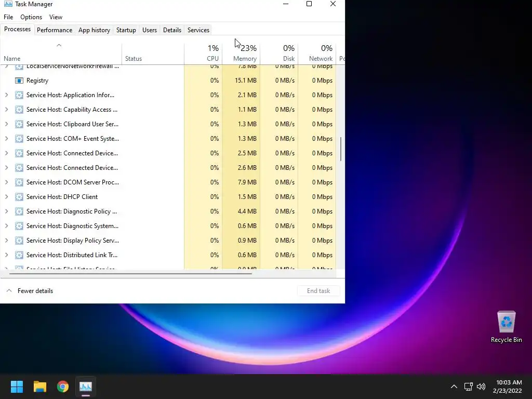Expand Service Host: Diagnostic Policy group
The width and height of the screenshot is (532, 399).
pyautogui.click(x=6, y=211)
